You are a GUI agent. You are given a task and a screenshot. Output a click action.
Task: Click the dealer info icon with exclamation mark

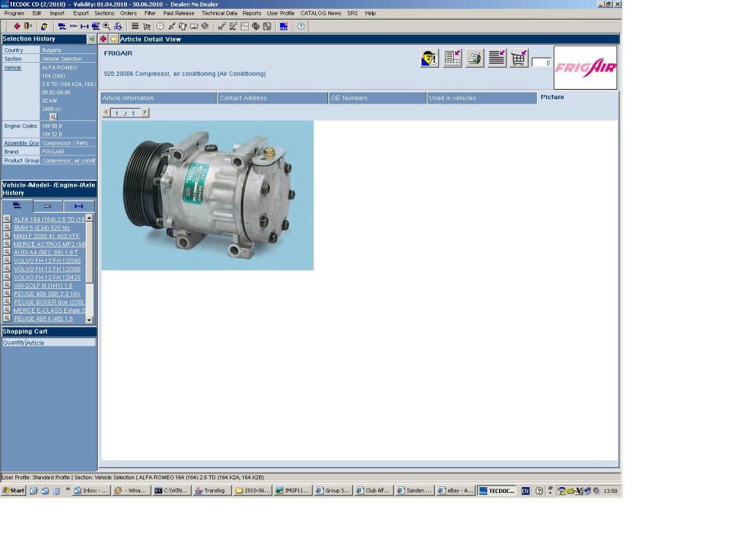(430, 59)
